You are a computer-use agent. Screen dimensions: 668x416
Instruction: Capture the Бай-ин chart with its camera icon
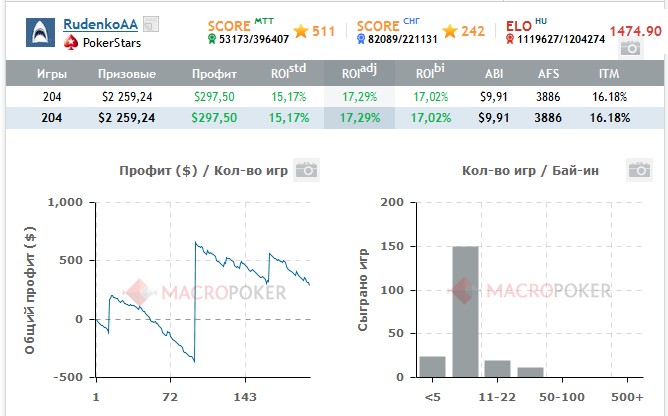(639, 170)
